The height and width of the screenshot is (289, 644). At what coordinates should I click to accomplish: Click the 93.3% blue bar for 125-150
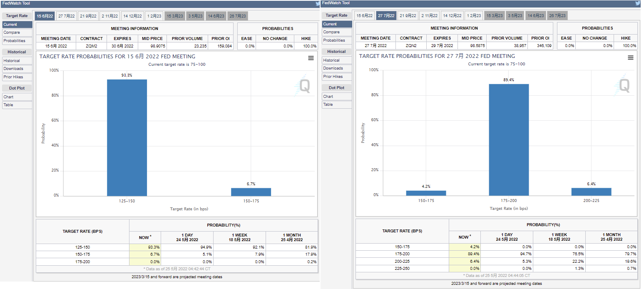127,137
